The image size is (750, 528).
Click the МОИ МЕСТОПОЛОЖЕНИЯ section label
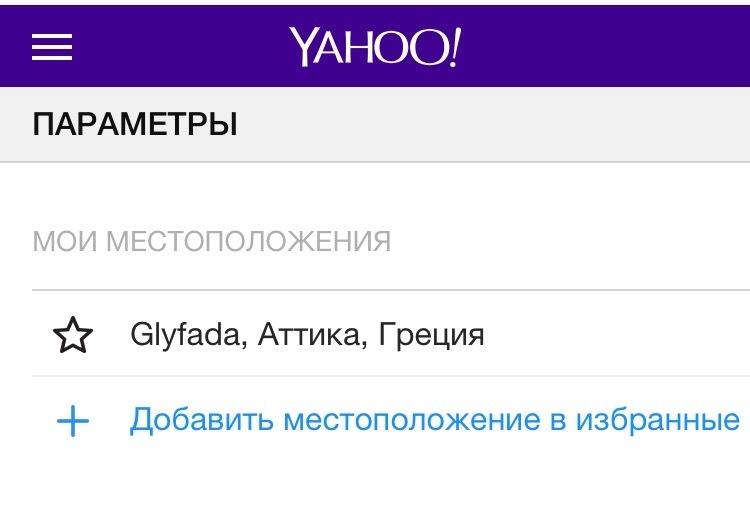click(211, 242)
